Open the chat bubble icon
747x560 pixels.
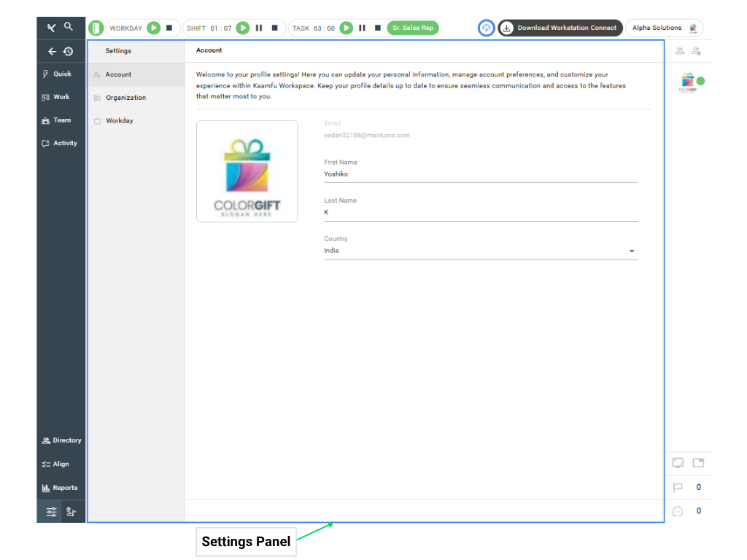678,511
